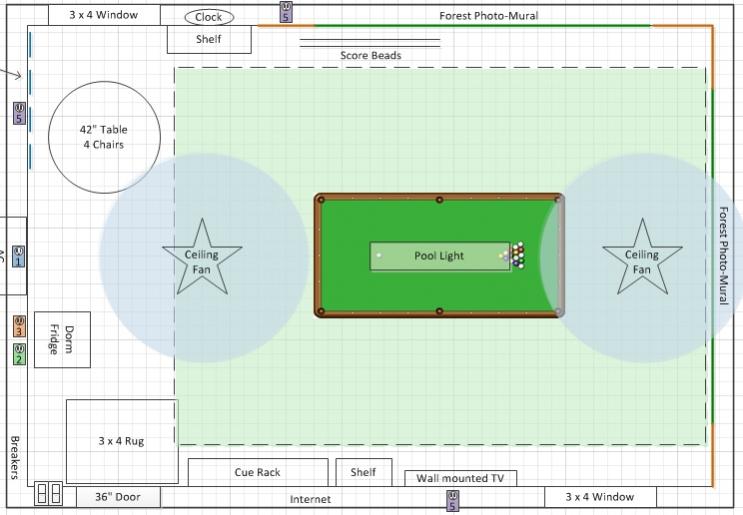Click the purple outlet icon on top wall
Screen dimensions: 743x515
coord(286,12)
